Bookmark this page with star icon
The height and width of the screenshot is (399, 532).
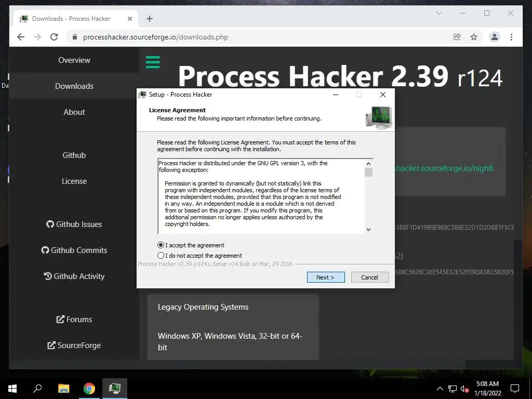pos(474,37)
